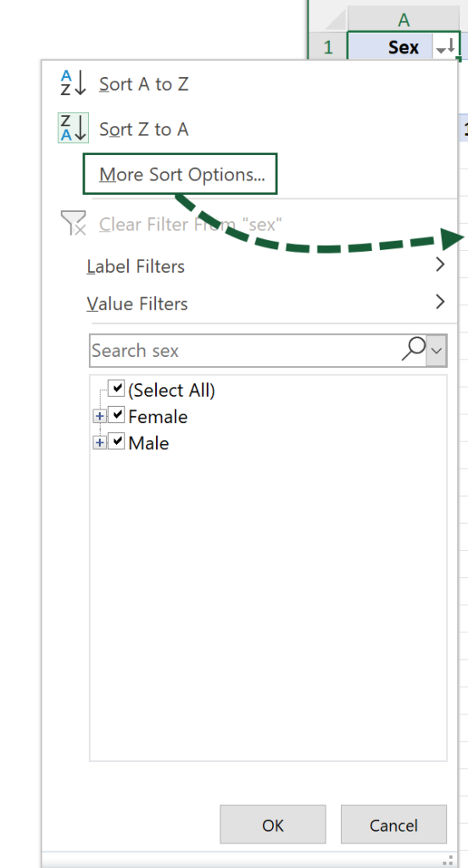This screenshot has width=468, height=868.
Task: Toggle the (Select All) checkbox
Action: click(116, 388)
